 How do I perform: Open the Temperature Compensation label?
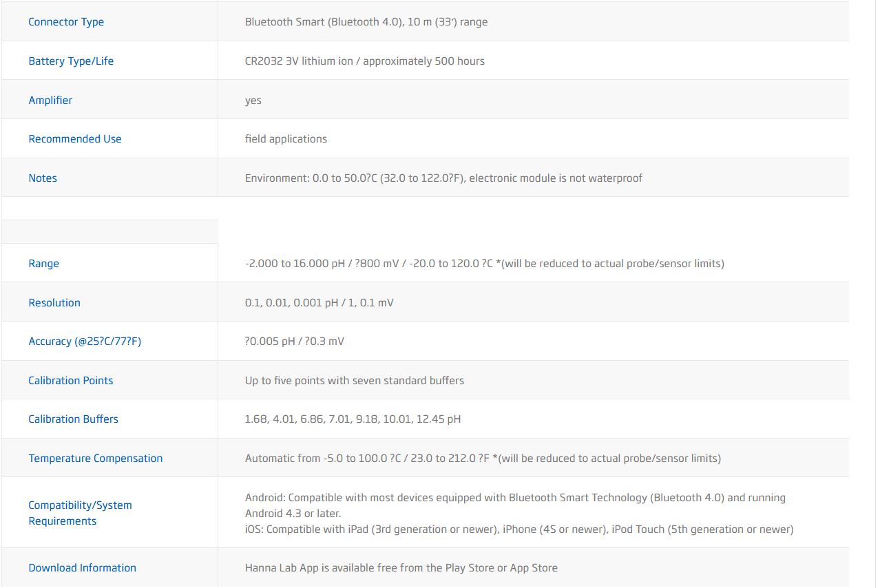[96, 459]
